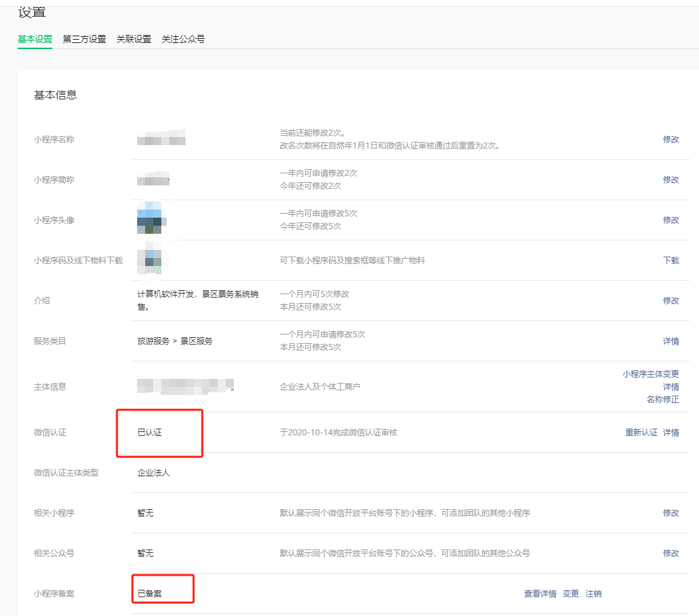Go to the 关注公众号 tab
Viewport: 699px width, 616px height.
pyautogui.click(x=183, y=39)
